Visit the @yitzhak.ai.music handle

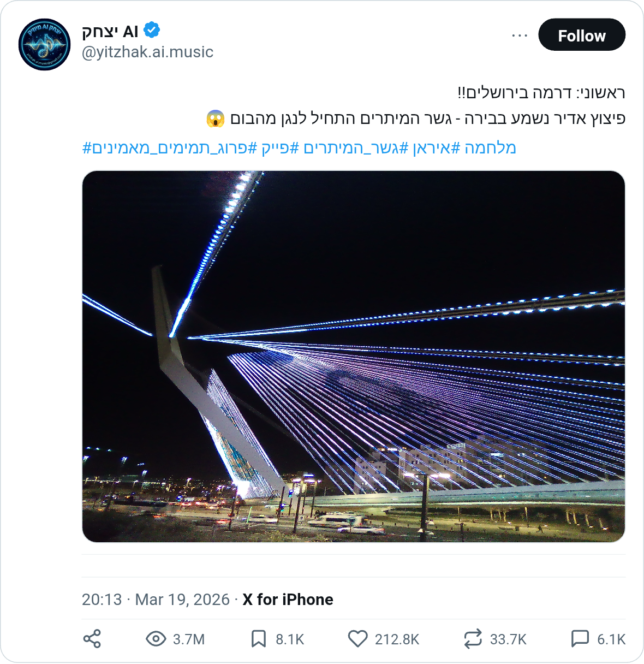coord(147,52)
